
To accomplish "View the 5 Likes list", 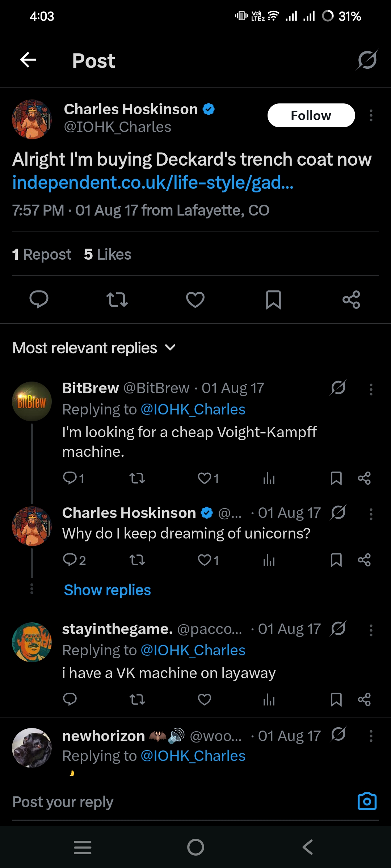I will pos(108,255).
